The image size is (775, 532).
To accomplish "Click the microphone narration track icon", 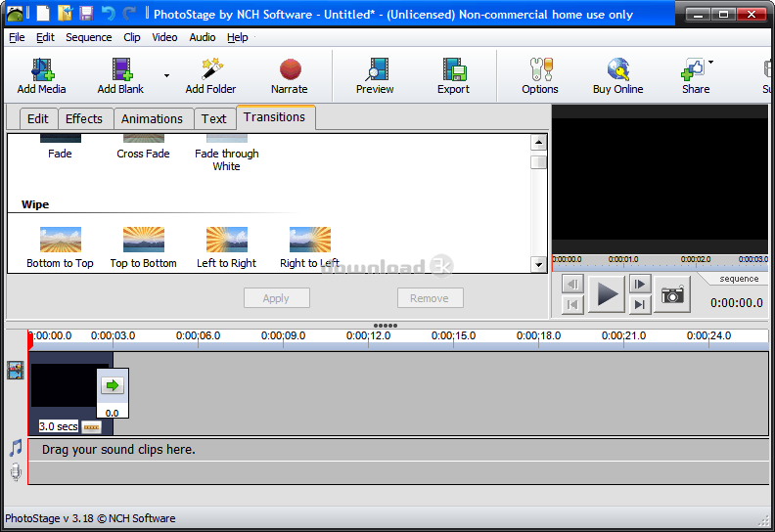I will click(x=16, y=472).
